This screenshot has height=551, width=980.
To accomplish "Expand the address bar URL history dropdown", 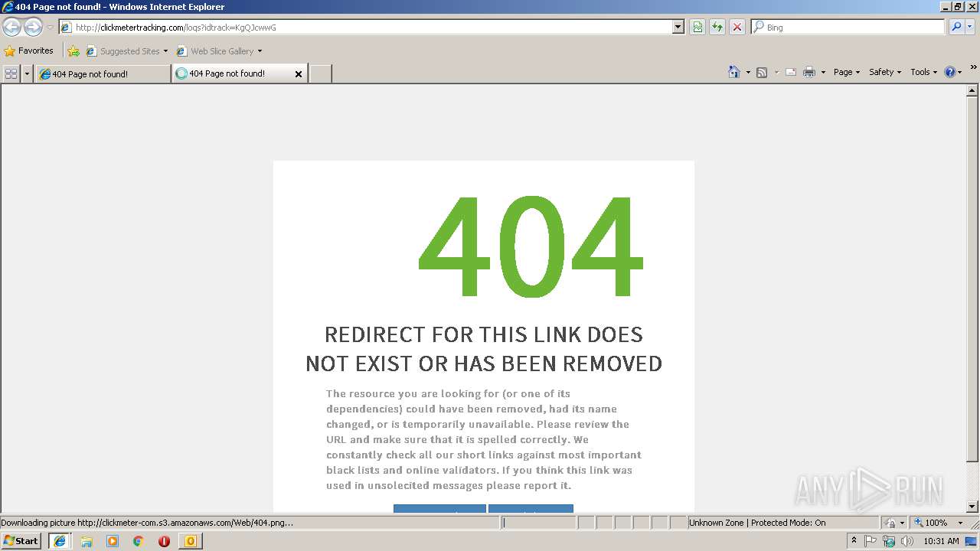I will pos(678,28).
